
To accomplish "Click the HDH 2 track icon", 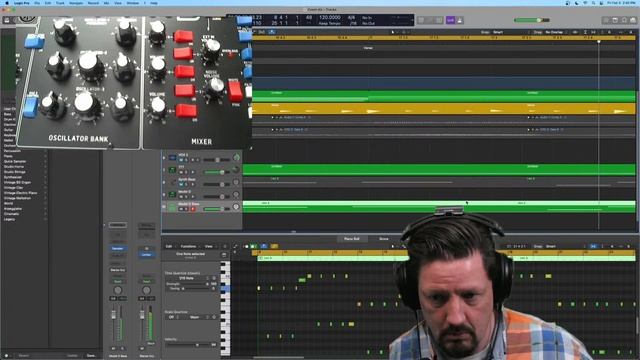I will (172, 158).
